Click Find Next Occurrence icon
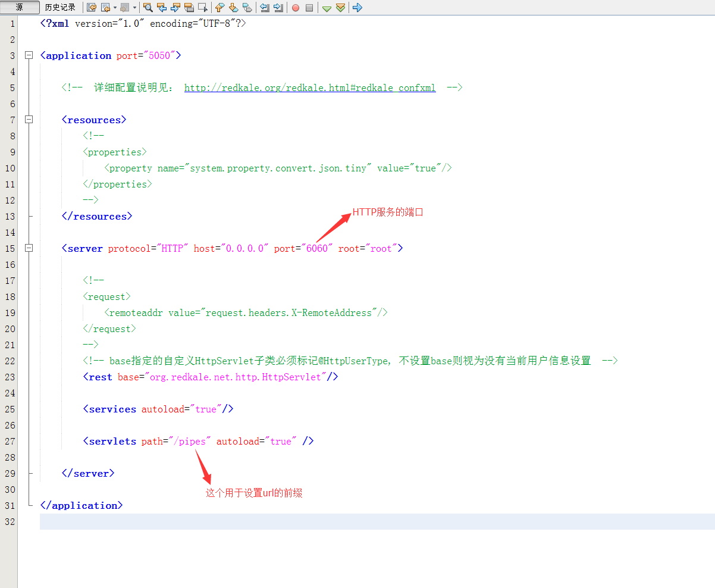 coord(175,8)
